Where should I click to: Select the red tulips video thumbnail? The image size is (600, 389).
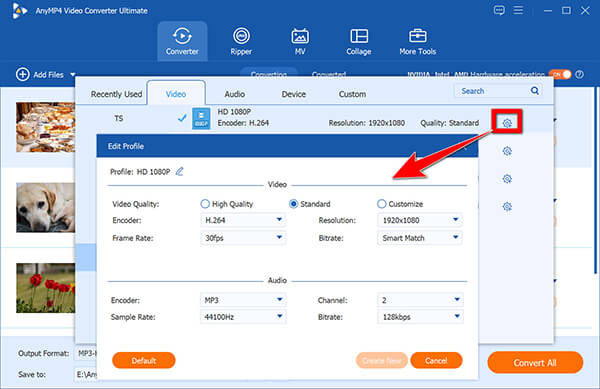click(x=46, y=288)
